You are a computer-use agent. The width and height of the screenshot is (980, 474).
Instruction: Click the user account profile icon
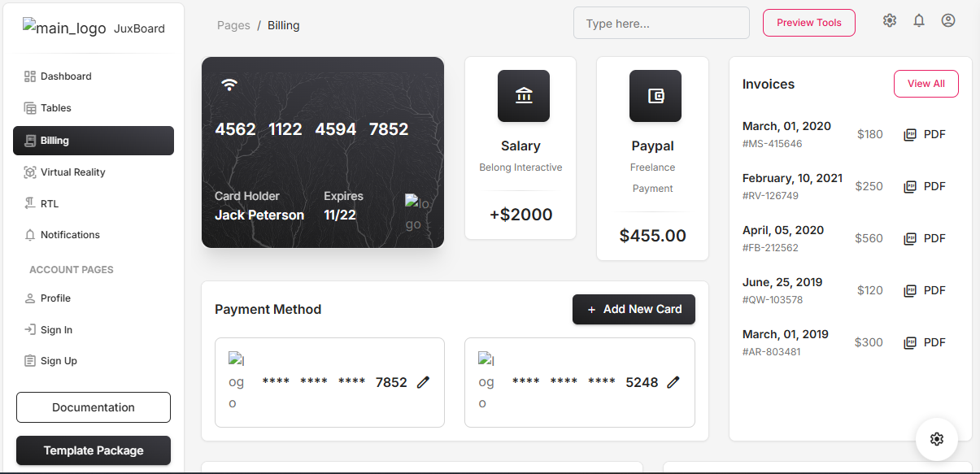coord(948,21)
